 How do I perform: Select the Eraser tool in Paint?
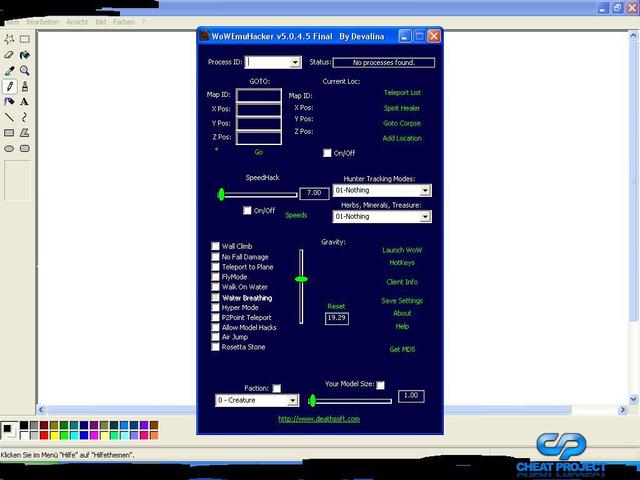pos(9,55)
